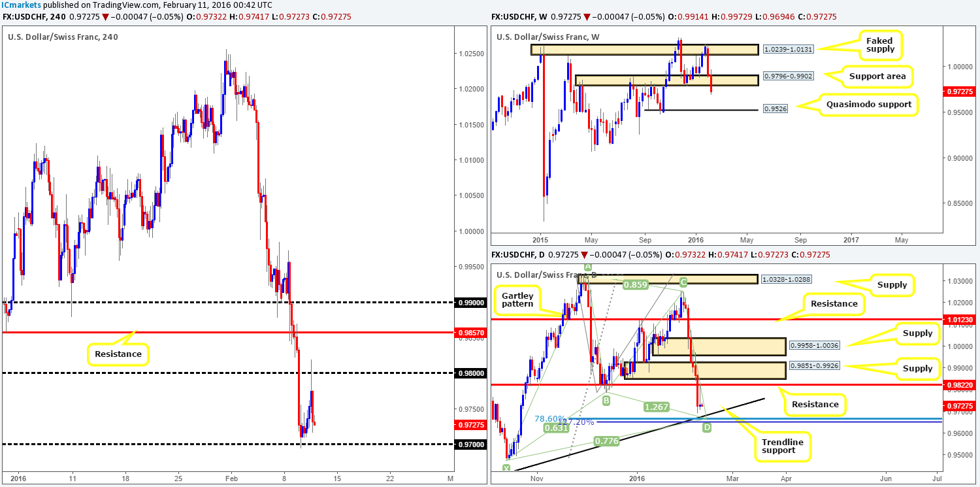Image resolution: width=980 pixels, height=487 pixels.
Task: Click the 0.9526 level label
Action: pos(776,109)
